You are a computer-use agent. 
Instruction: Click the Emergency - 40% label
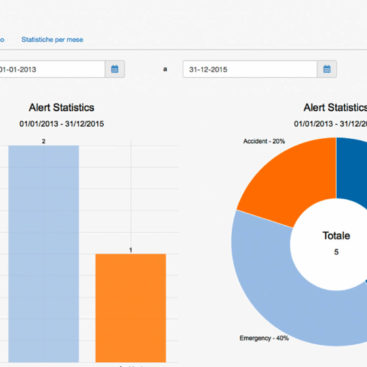(x=264, y=338)
